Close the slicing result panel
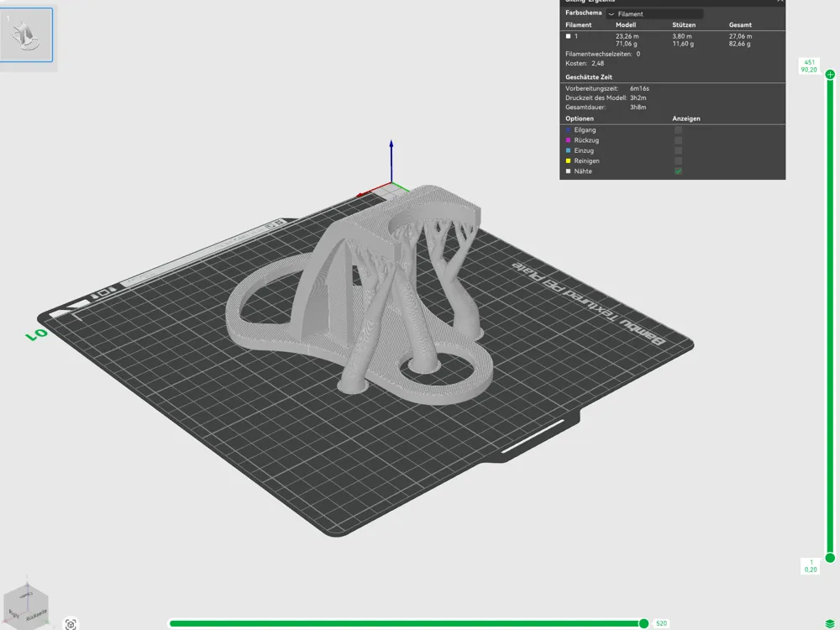840x630 pixels. pyautogui.click(x=780, y=2)
